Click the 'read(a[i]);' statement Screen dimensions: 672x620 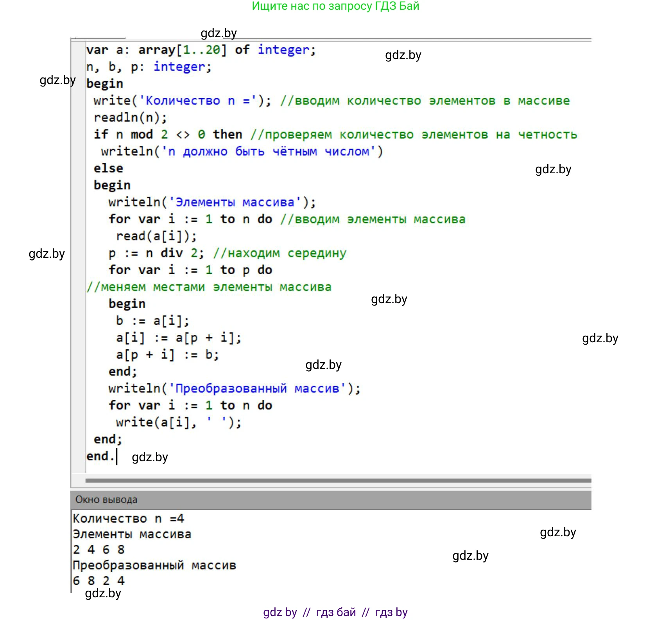pos(156,236)
